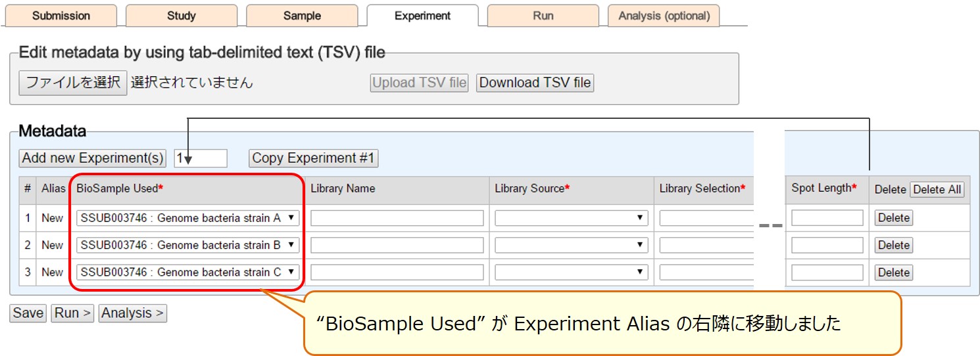Click Spot Length field in row 1
Viewport: 980px width, 356px height.
(x=827, y=218)
